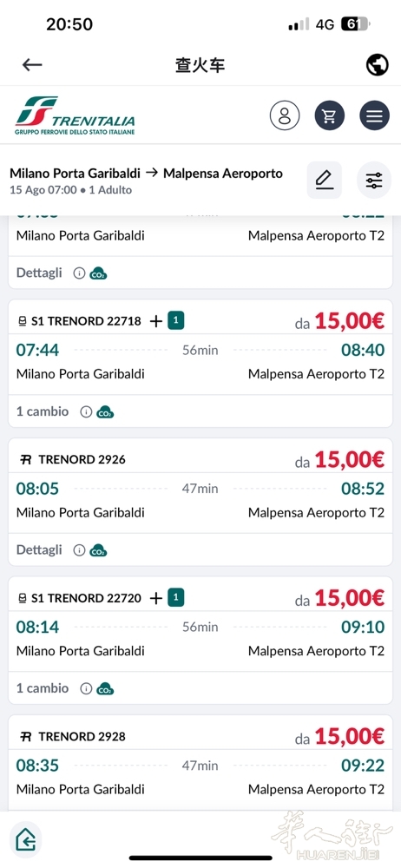Image resolution: width=401 pixels, height=868 pixels.
Task: Show info icon for TRENORD 2926
Action: click(79, 550)
